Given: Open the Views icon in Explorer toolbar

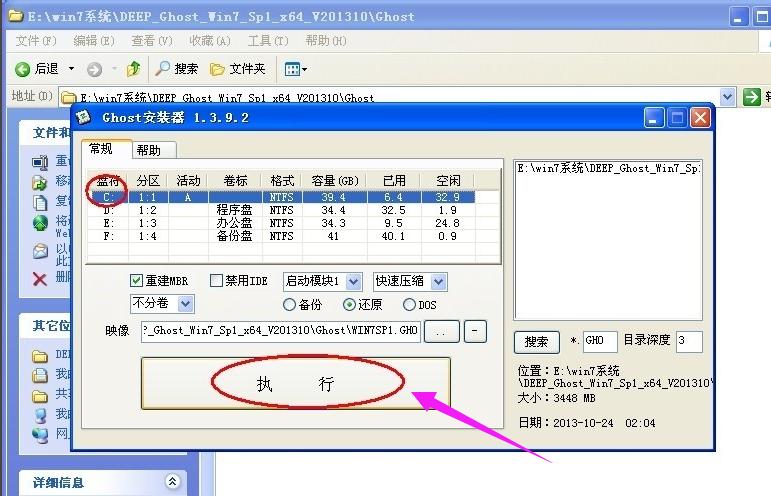Looking at the screenshot, I should (x=295, y=69).
